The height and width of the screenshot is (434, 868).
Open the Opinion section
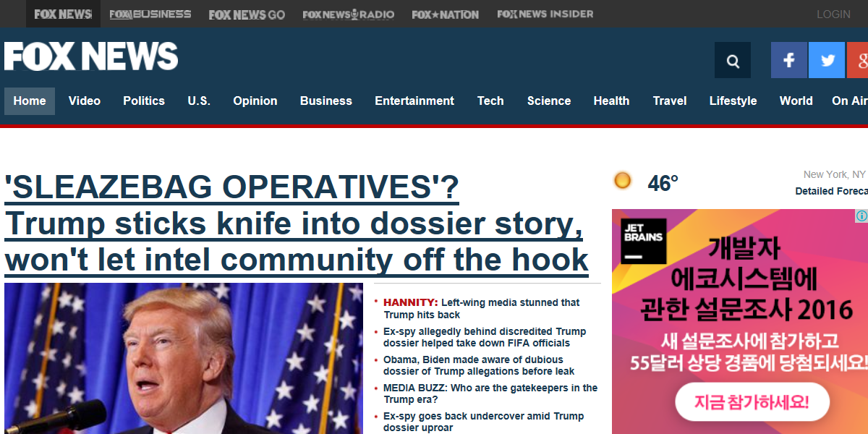[x=255, y=101]
